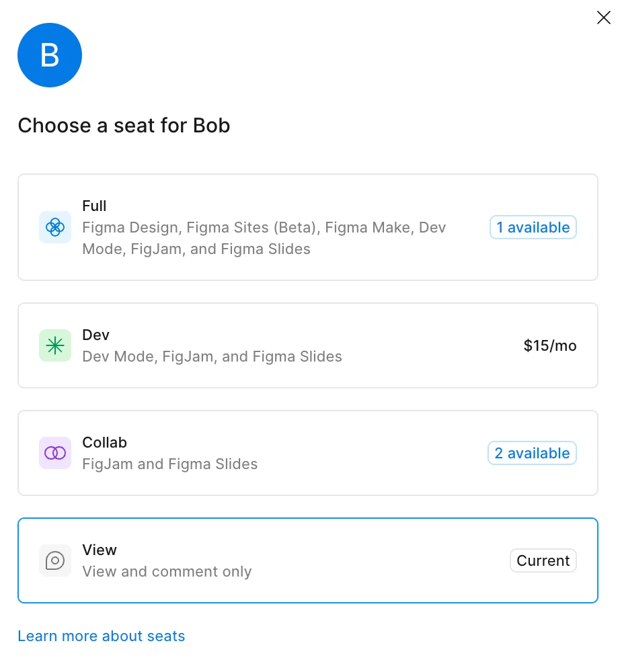Image resolution: width=620 pixels, height=672 pixels.
Task: Click the $15/mo price label
Action: click(x=549, y=345)
